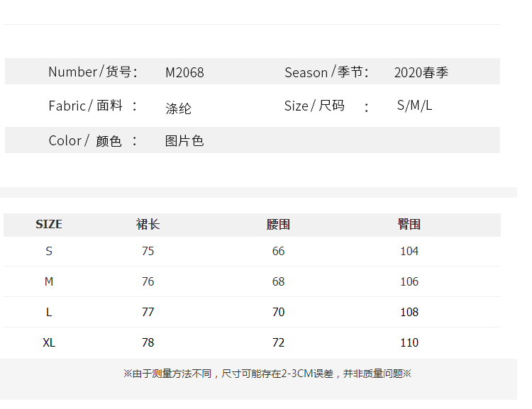Viewport: 532px width, 409px height.
Task: Click the measurement error disclaimer note
Action: [x=267, y=374]
